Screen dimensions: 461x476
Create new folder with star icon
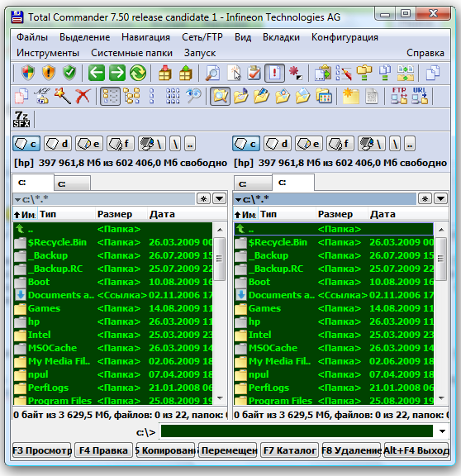pos(350,96)
